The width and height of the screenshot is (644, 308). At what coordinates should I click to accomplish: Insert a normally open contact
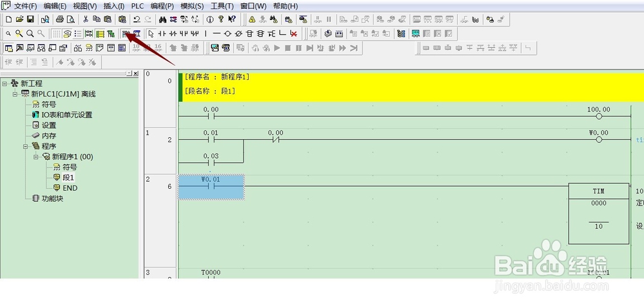[x=162, y=34]
